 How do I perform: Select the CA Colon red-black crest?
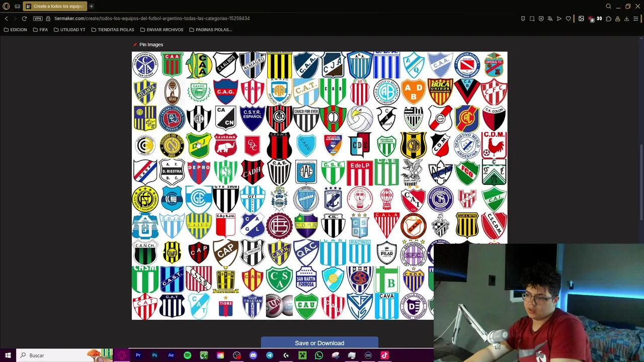pos(494,118)
